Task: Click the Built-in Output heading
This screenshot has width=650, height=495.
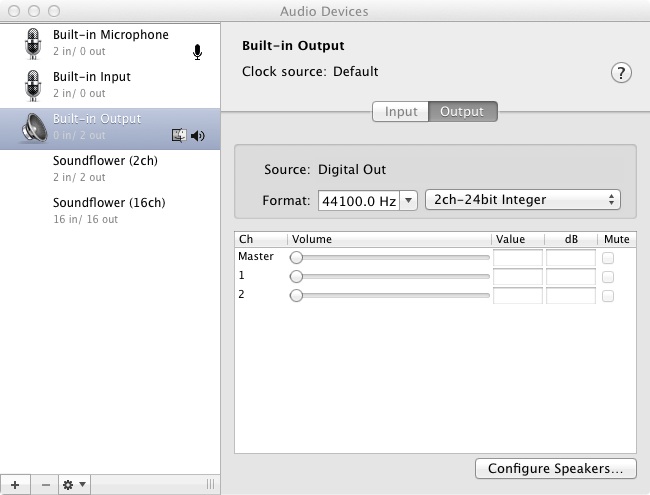Action: coord(293,46)
